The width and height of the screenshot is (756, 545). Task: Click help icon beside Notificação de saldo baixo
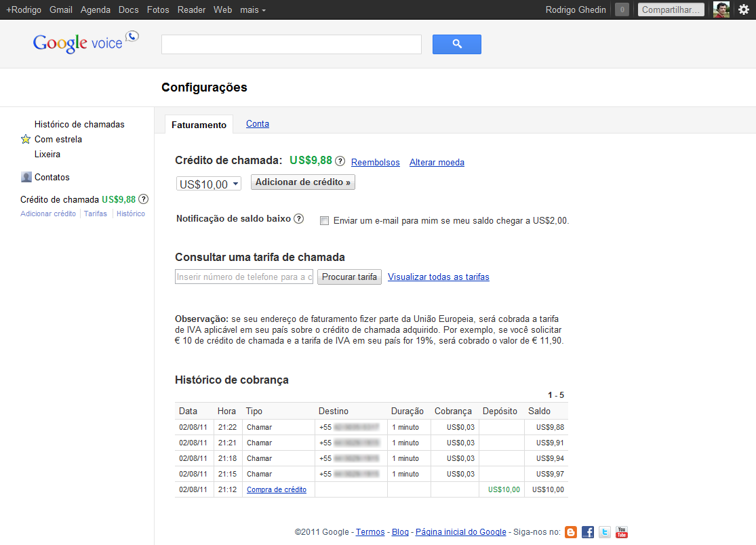pos(298,219)
